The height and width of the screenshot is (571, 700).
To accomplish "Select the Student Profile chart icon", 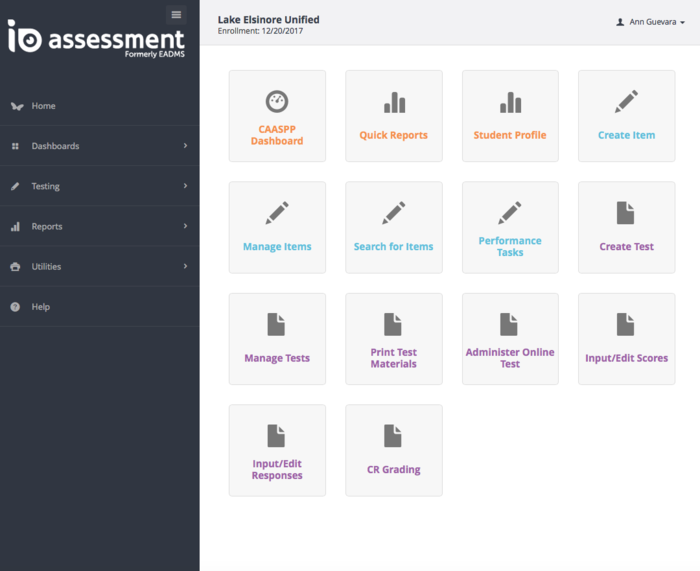I will click(510, 102).
